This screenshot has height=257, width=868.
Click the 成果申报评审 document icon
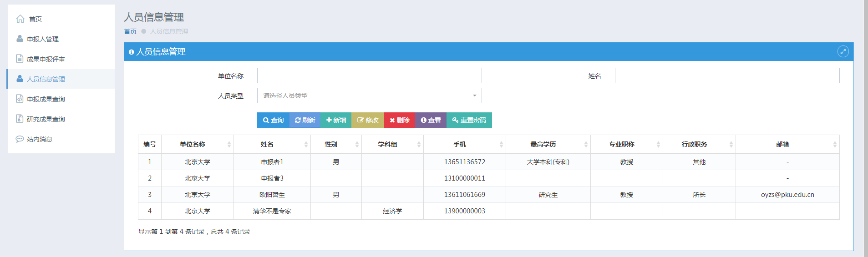[x=20, y=59]
